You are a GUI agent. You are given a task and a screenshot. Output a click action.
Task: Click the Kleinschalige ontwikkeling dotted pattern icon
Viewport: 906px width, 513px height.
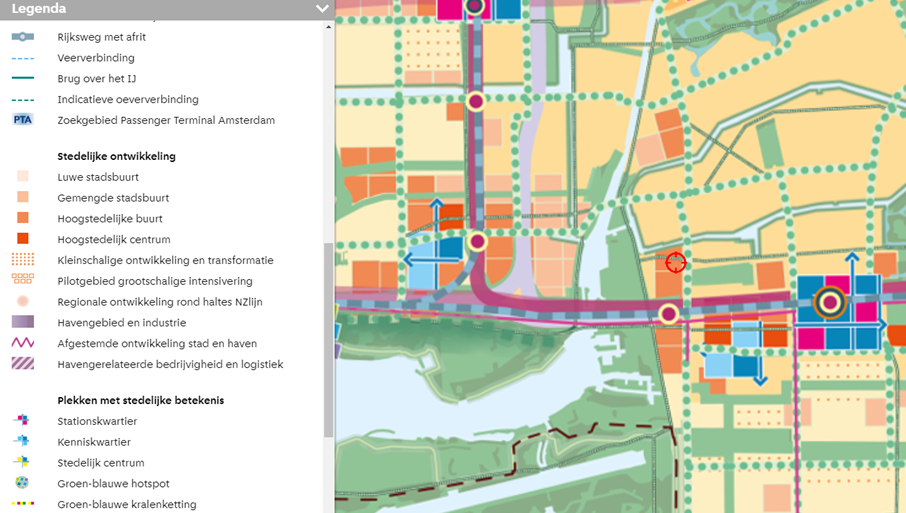23,259
